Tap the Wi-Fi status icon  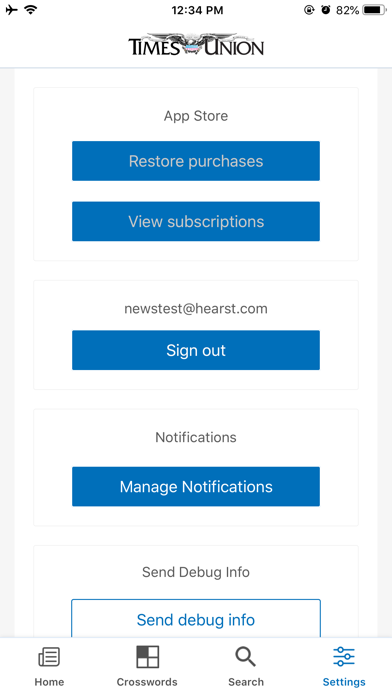(x=31, y=10)
